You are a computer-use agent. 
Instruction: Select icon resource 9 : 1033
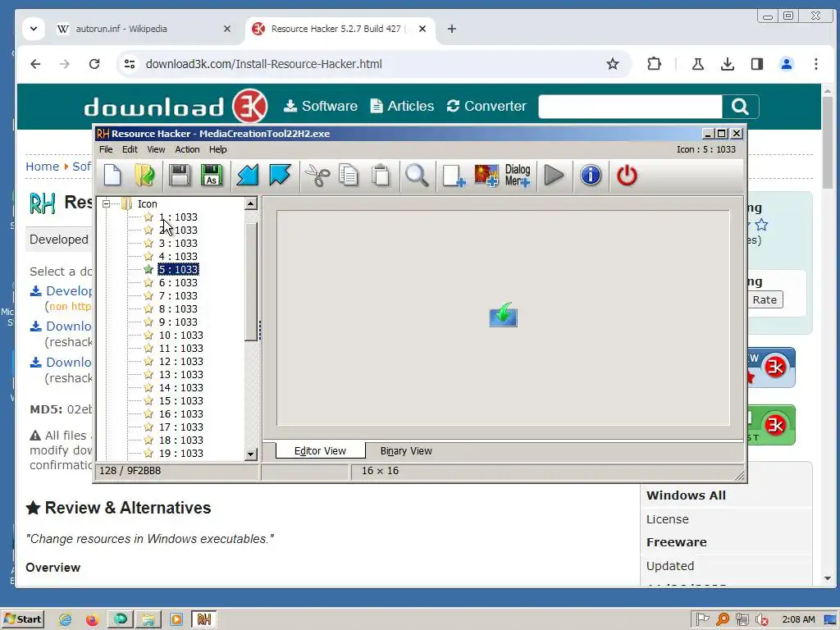[x=178, y=322]
